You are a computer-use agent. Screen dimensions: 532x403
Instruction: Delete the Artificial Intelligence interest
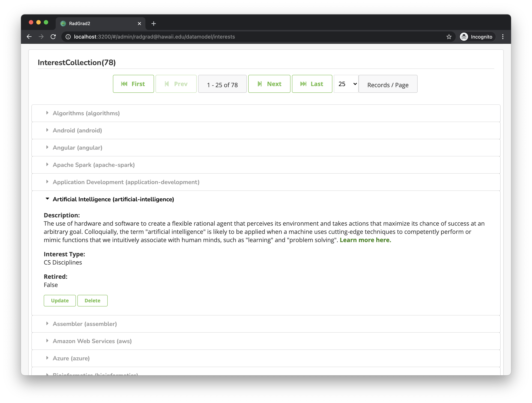tap(92, 300)
